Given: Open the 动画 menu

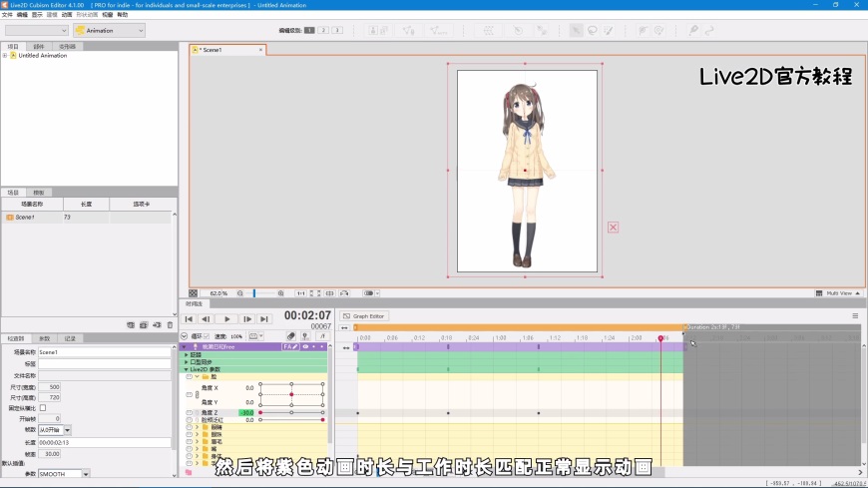Looking at the screenshot, I should [67, 14].
